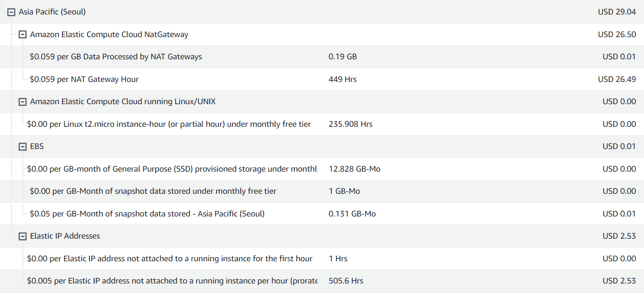Collapse the Elastic IP Addresses group
This screenshot has height=293, width=644.
(23, 236)
